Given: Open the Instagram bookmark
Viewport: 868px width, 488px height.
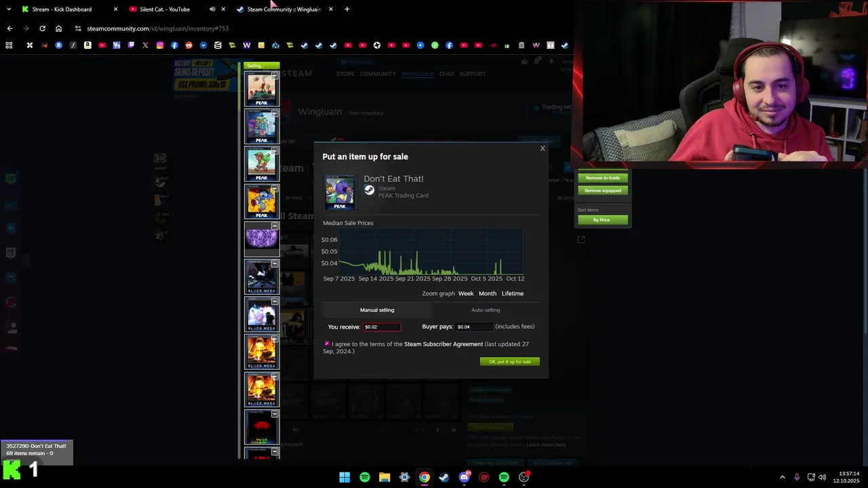Looking at the screenshot, I should pos(160,45).
